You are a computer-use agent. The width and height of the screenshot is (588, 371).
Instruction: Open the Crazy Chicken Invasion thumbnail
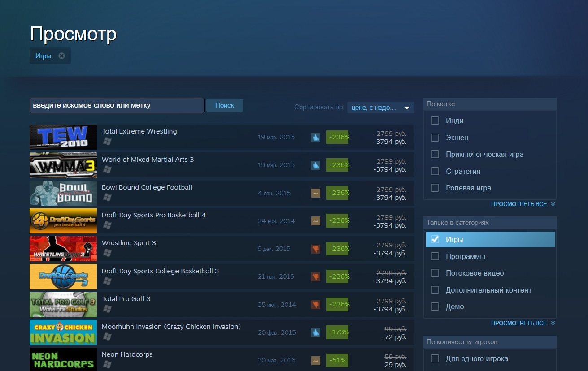[x=63, y=332]
